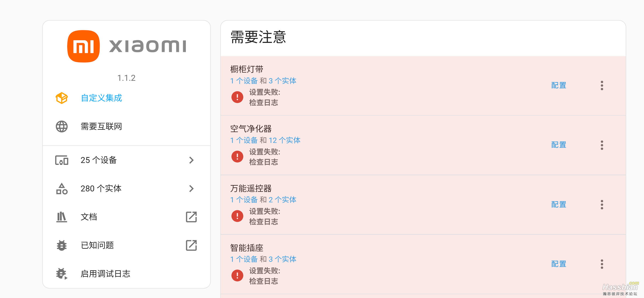
Task: Open the three-dot menu for 橱柜灯带
Action: [x=602, y=85]
